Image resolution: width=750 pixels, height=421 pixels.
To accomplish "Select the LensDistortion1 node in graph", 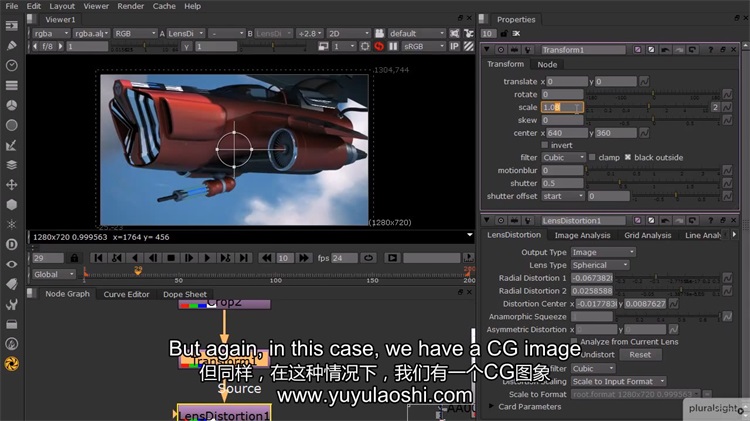I will click(224, 413).
